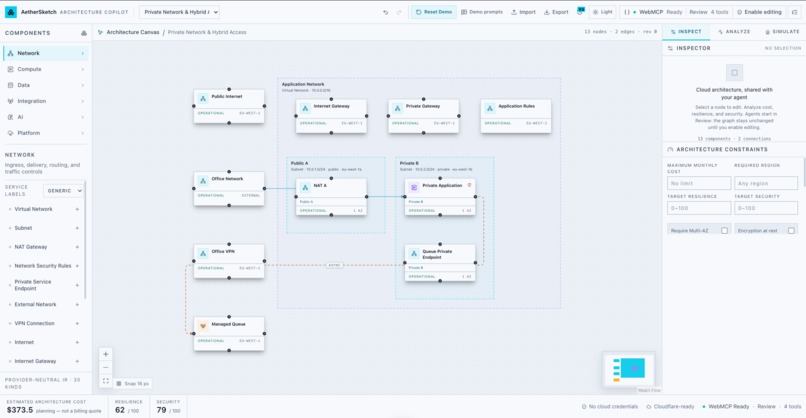Click the Maximum Monthly Cost field
The height and width of the screenshot is (418, 806).
699,183
